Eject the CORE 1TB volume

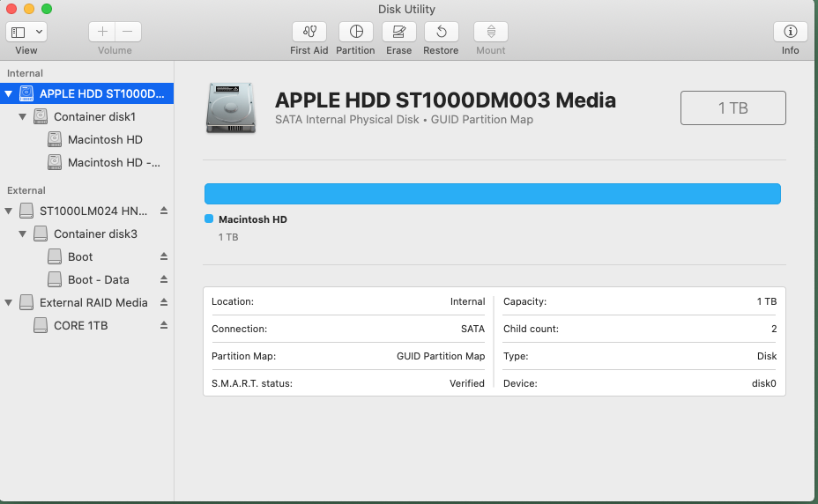tap(164, 325)
